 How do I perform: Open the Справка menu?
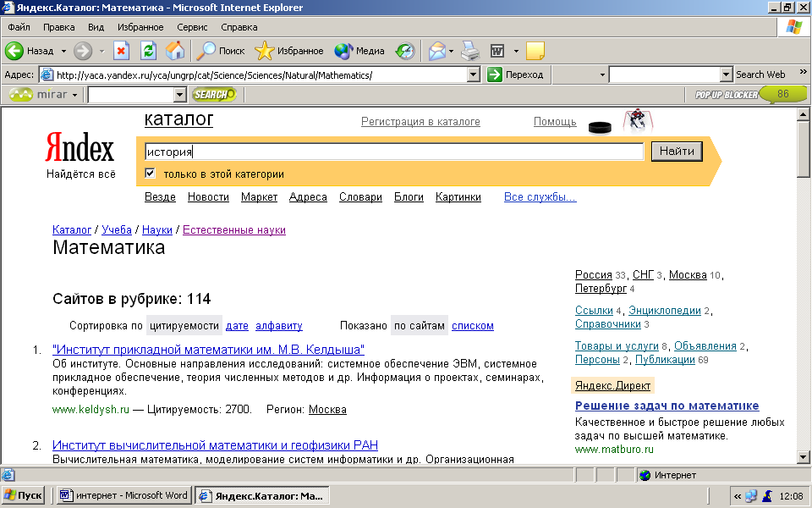(x=239, y=27)
